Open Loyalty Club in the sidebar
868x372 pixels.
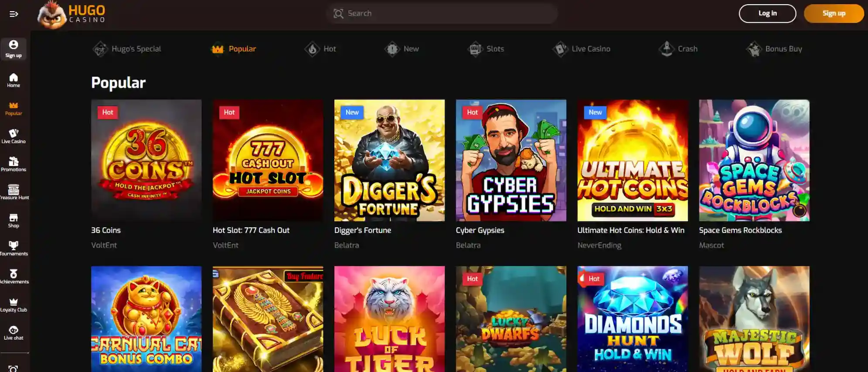14,304
